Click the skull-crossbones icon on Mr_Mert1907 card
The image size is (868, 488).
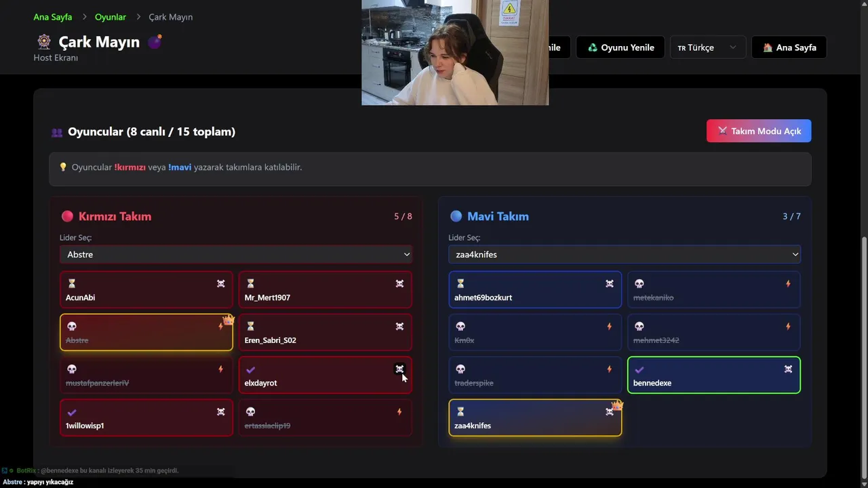coord(399,283)
